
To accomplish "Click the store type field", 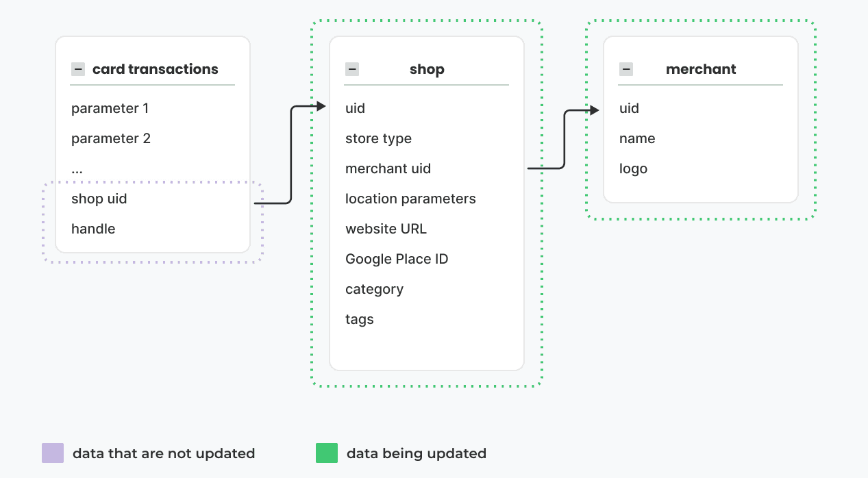I will coord(378,138).
